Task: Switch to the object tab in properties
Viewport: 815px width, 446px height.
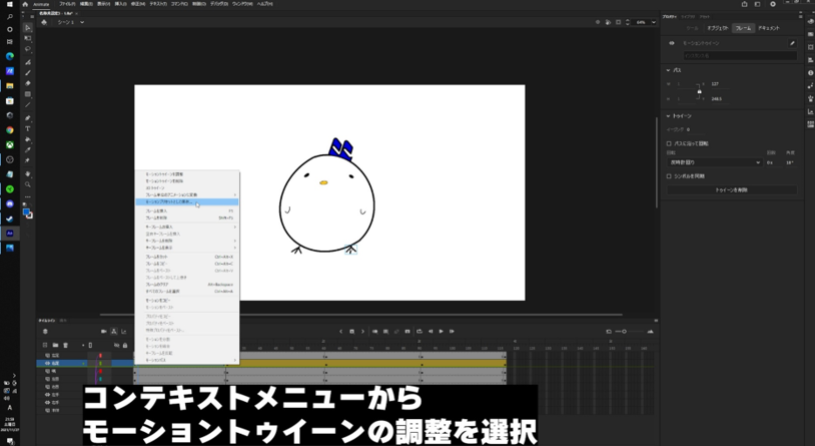Action: point(717,28)
